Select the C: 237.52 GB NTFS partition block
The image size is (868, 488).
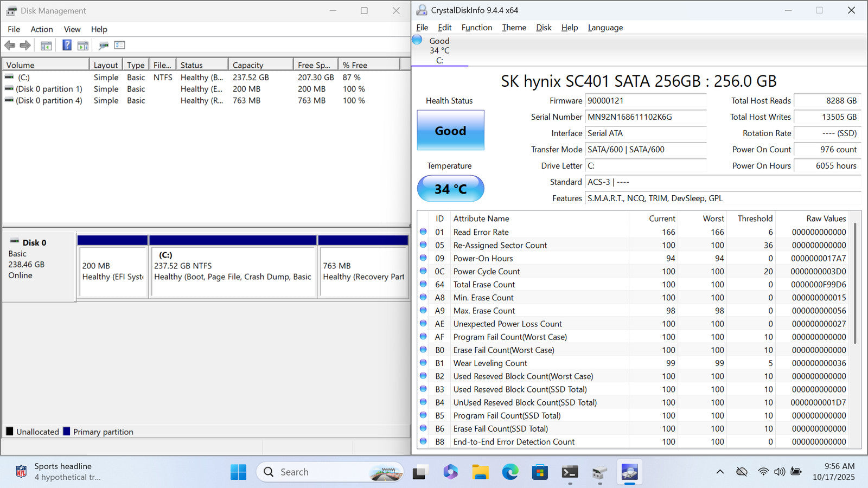[x=233, y=271]
